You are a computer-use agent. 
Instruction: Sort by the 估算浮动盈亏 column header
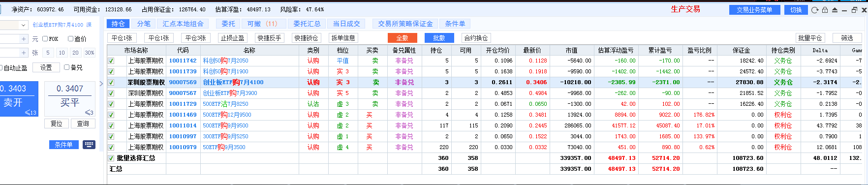616,50
